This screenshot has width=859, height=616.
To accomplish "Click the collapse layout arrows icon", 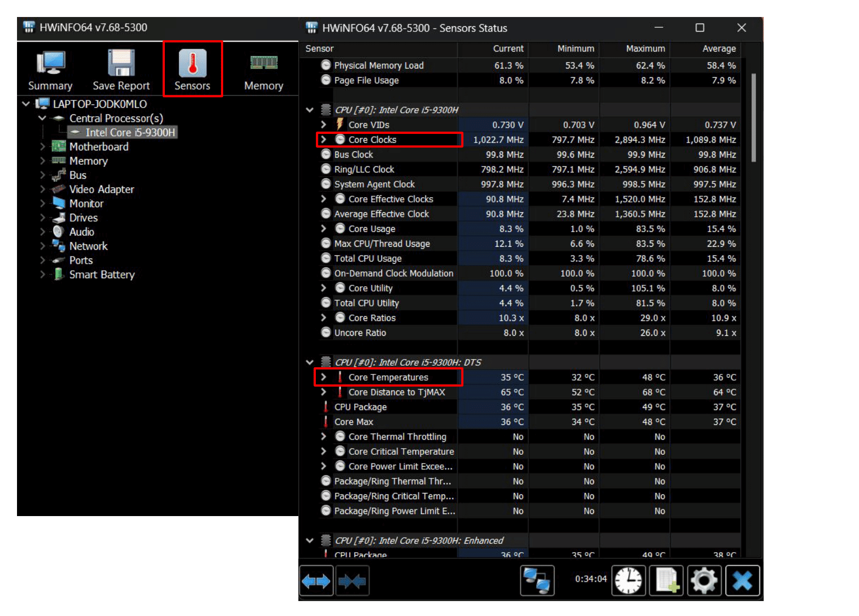I will [352, 580].
